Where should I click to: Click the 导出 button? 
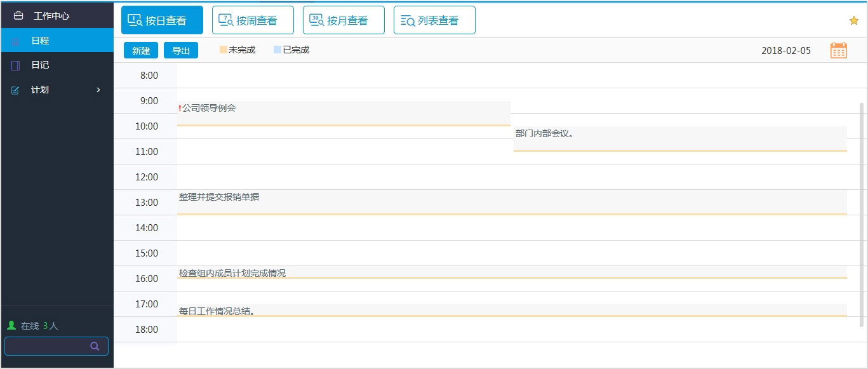181,50
